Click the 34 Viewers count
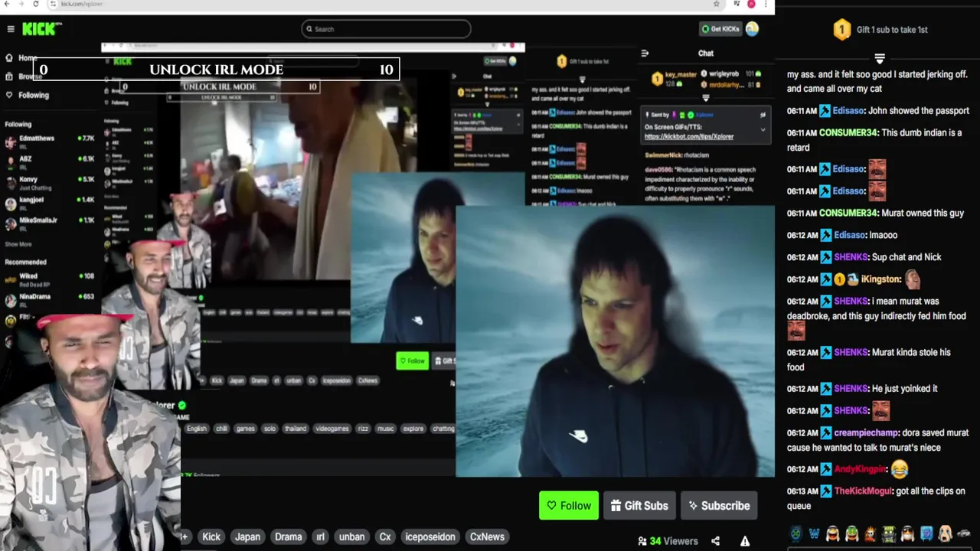The image size is (980, 551). pyautogui.click(x=668, y=541)
